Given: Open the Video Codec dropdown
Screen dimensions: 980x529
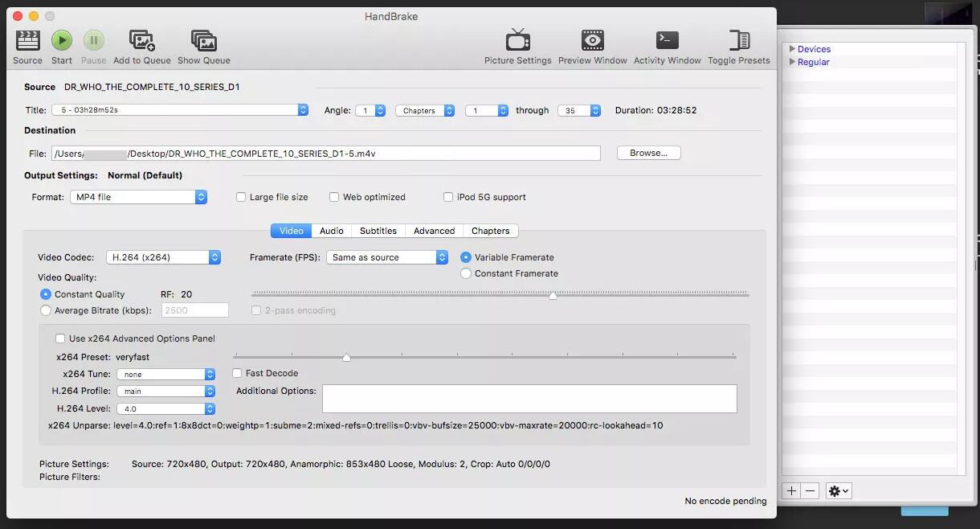Looking at the screenshot, I should [x=163, y=257].
